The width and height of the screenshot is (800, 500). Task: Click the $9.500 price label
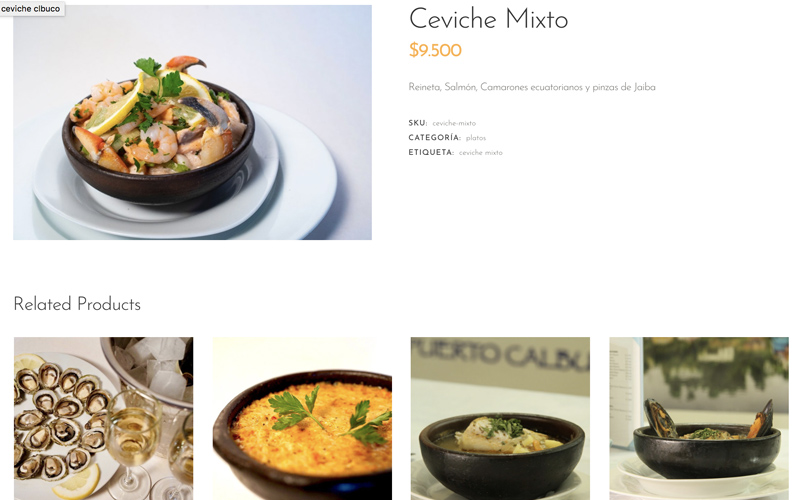pyautogui.click(x=435, y=50)
